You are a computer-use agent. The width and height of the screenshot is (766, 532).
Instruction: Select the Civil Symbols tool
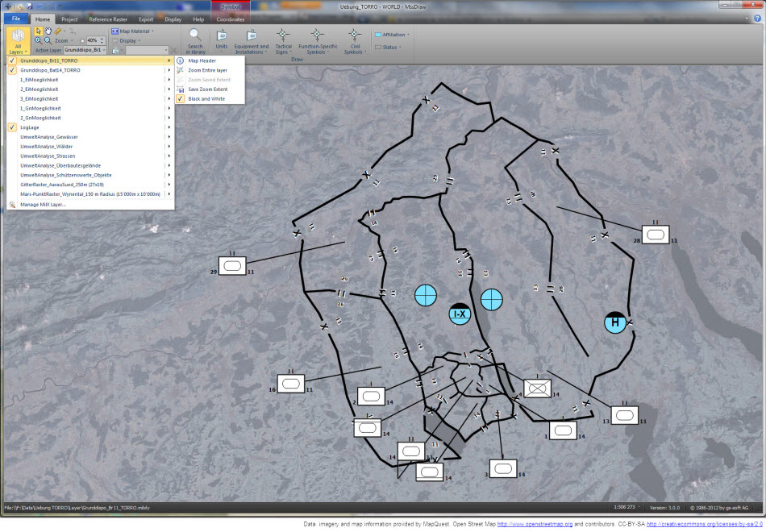click(x=353, y=39)
